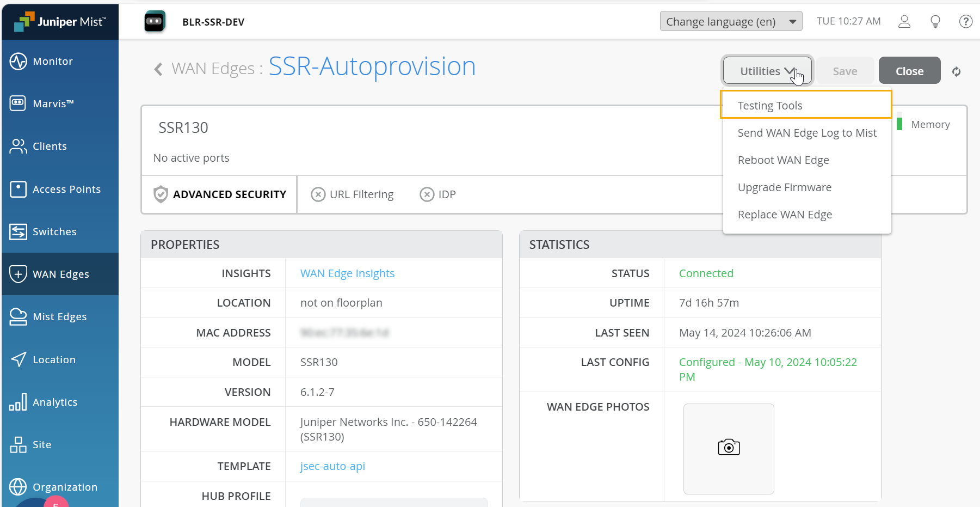The image size is (980, 507).
Task: Click the URL Filtering status icon
Action: pos(318,194)
